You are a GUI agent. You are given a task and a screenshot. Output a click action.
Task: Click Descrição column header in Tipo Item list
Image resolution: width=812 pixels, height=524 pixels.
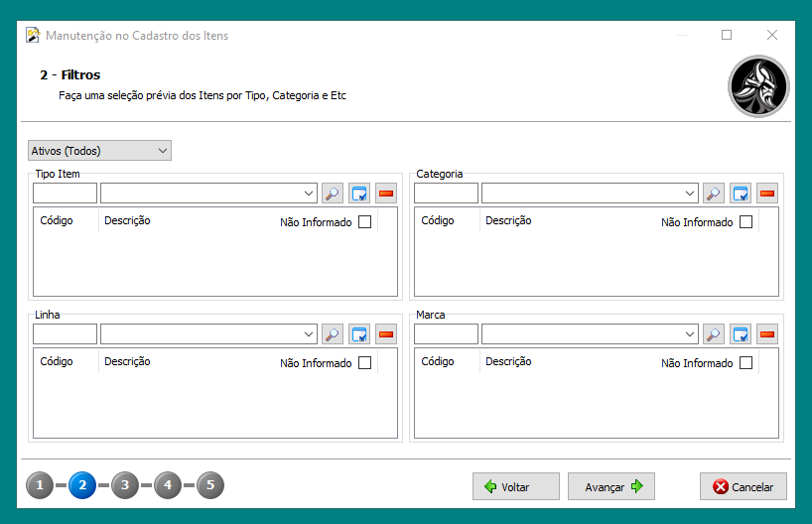tap(127, 220)
